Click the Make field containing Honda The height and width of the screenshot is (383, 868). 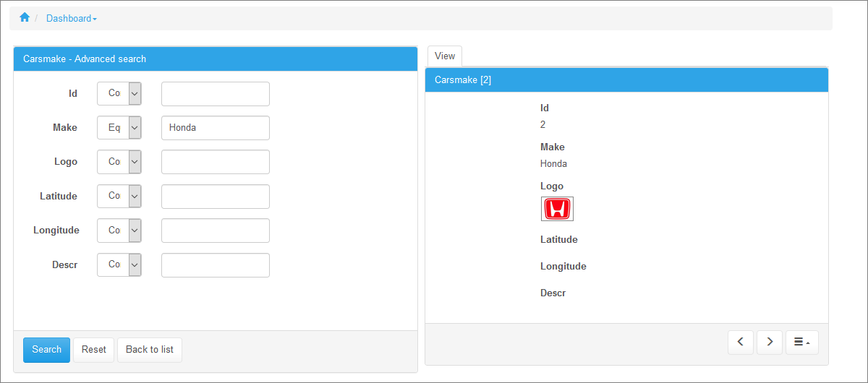(x=216, y=127)
